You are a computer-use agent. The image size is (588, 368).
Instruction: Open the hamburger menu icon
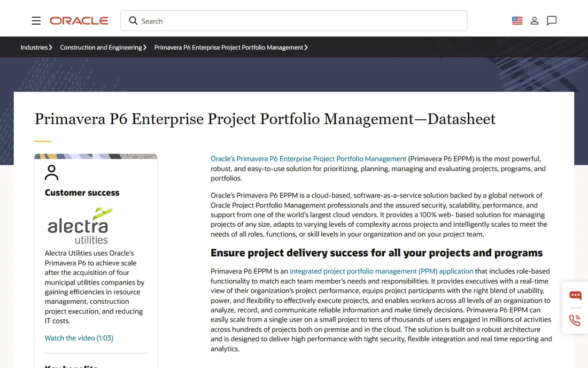tap(36, 21)
